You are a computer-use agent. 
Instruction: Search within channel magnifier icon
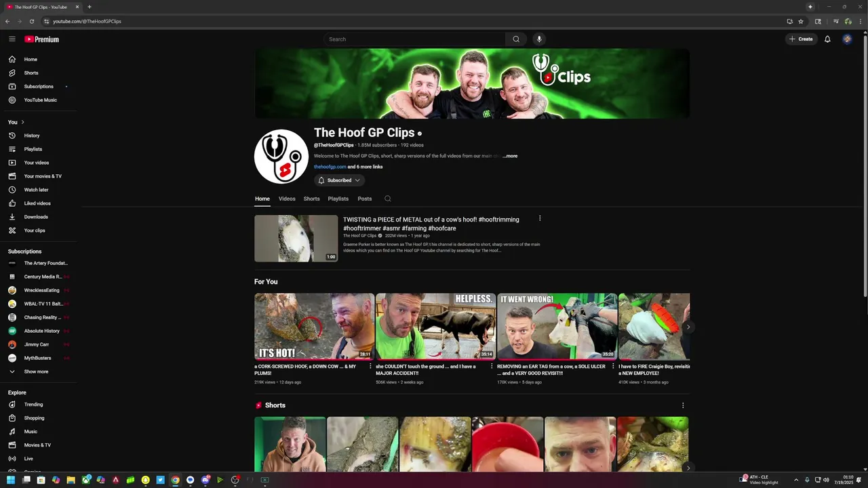pyautogui.click(x=388, y=199)
